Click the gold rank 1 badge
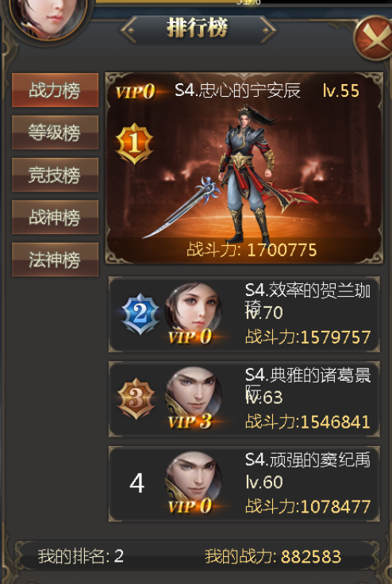Screen dimensions: 392x584 pyautogui.click(x=135, y=144)
